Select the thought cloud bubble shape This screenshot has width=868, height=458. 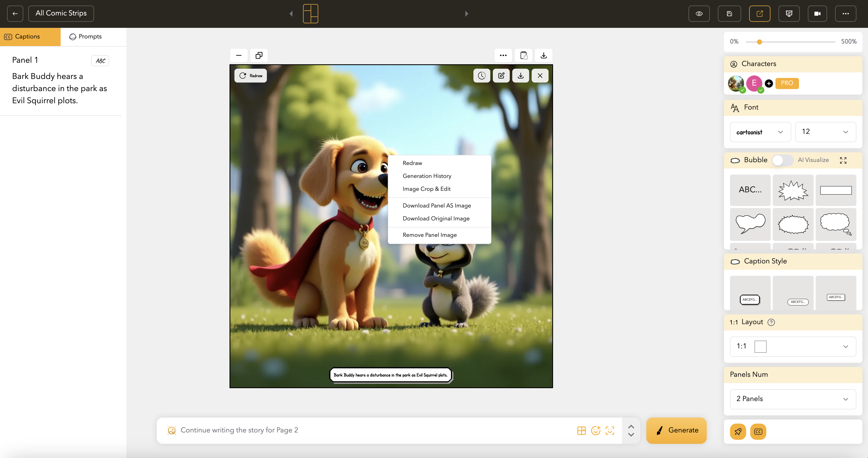[x=835, y=224]
